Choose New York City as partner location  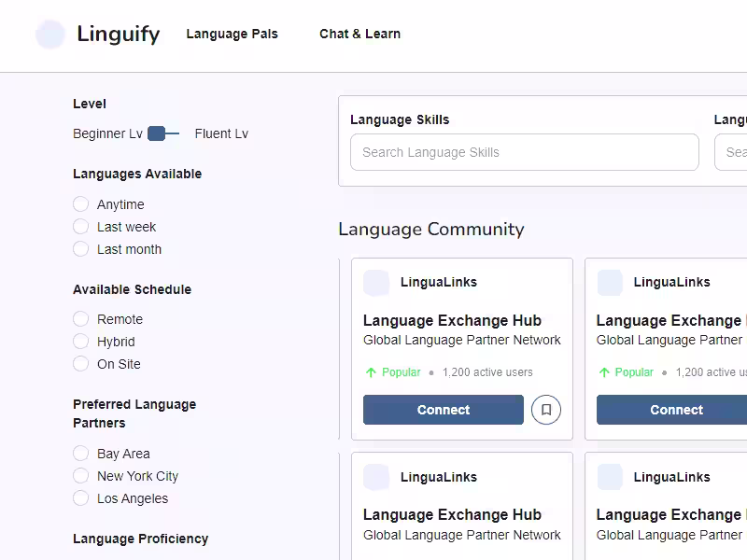(81, 476)
